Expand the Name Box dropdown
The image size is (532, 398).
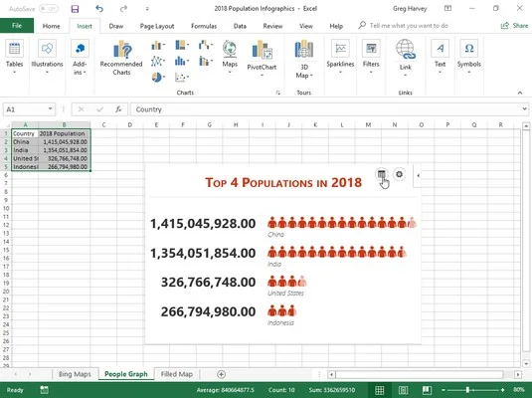pyautogui.click(x=50, y=109)
